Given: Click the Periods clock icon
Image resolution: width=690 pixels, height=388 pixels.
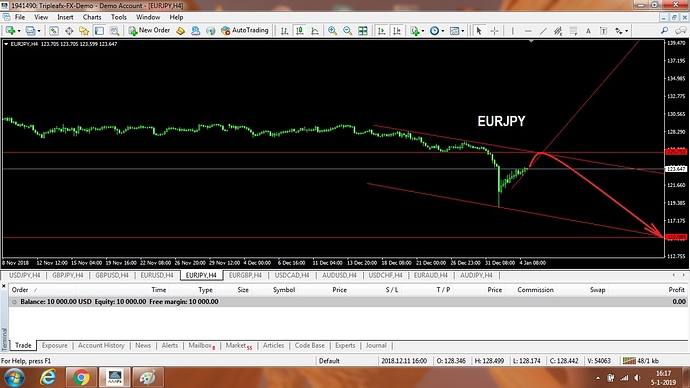Looking at the screenshot, I should (x=434, y=31).
